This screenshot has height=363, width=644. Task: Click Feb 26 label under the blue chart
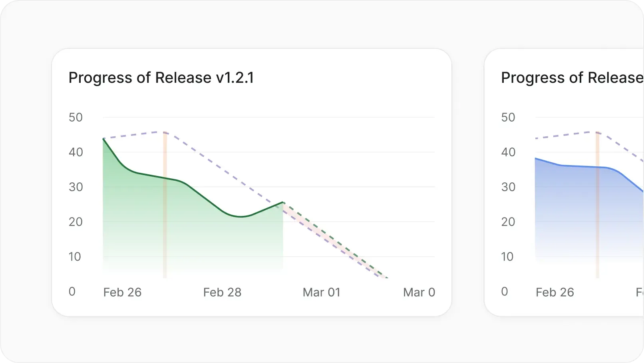pyautogui.click(x=555, y=292)
